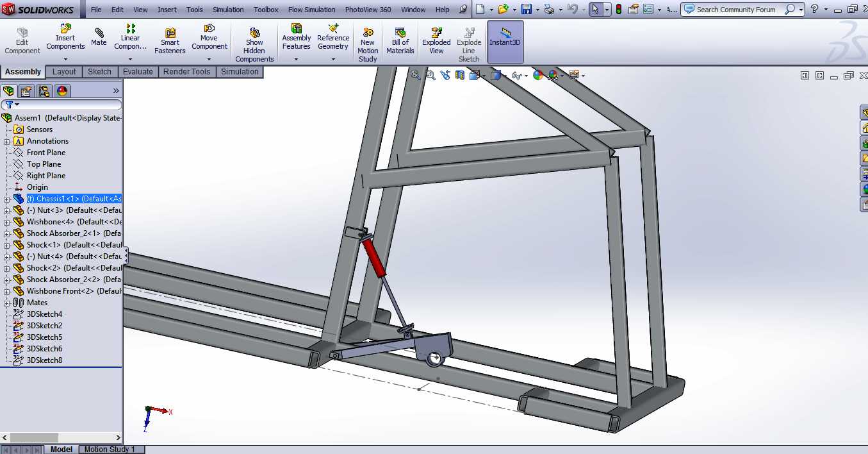
Task: Expand the Wishbone<4> component node
Action: 7,222
